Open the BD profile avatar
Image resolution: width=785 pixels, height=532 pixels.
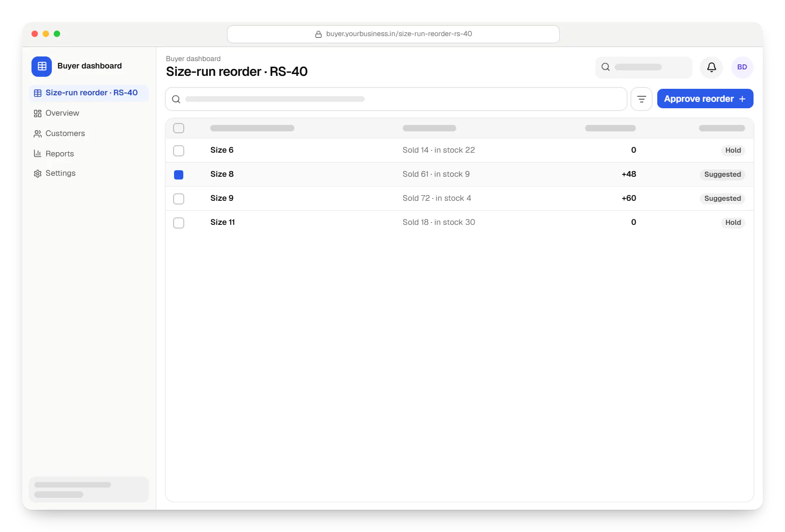tap(742, 67)
